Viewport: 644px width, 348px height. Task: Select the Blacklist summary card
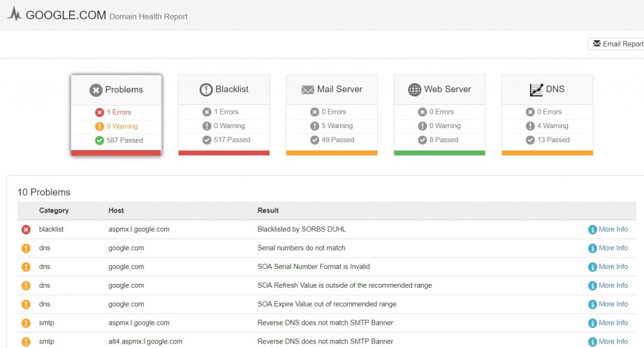pyautogui.click(x=224, y=115)
